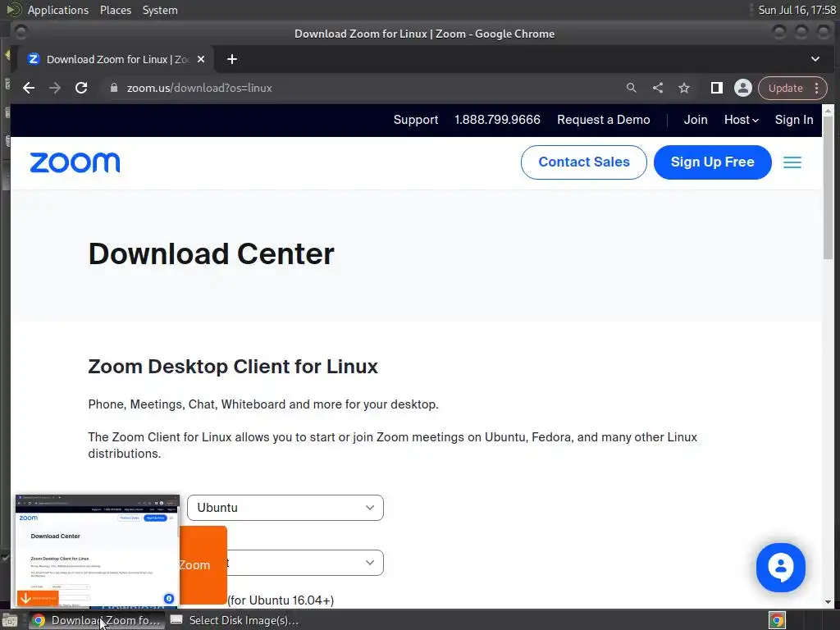The height and width of the screenshot is (630, 840).
Task: Click the window preview thumbnail
Action: point(98,551)
